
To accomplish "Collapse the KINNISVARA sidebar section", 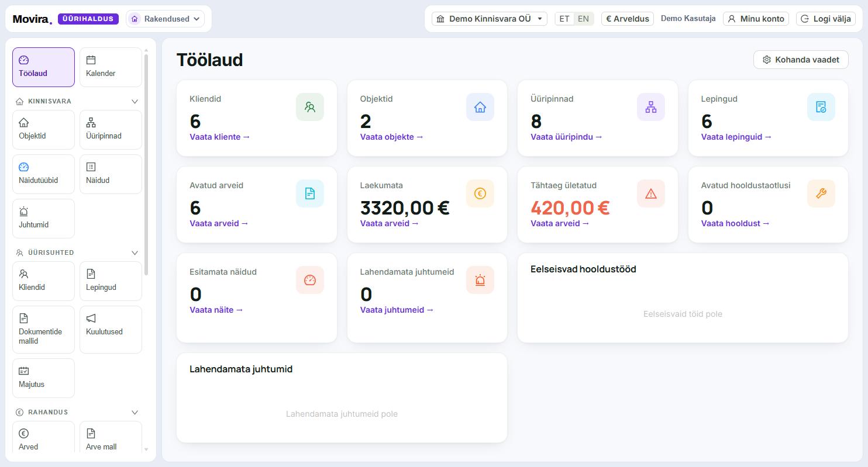I will [x=135, y=101].
